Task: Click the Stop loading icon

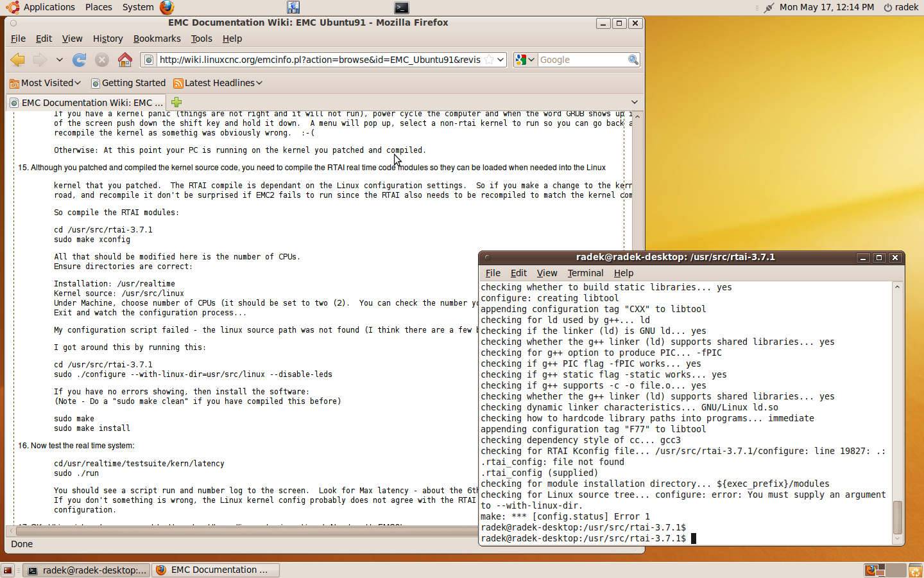Action: [x=102, y=60]
